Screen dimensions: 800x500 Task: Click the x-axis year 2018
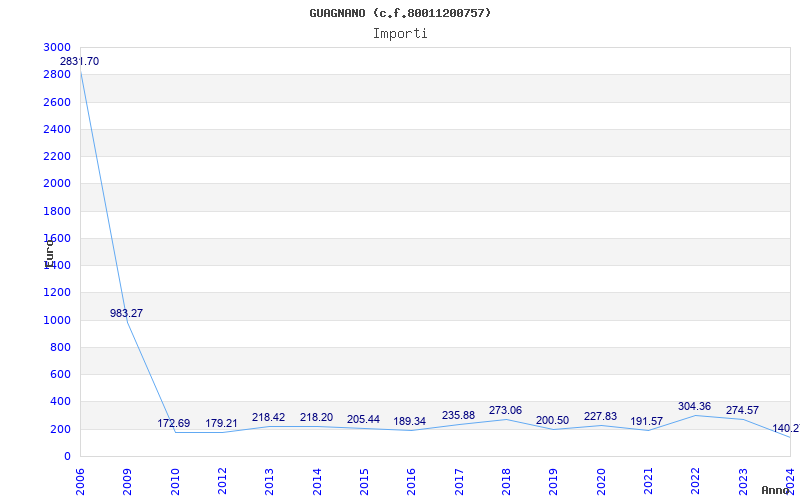pyautogui.click(x=506, y=481)
